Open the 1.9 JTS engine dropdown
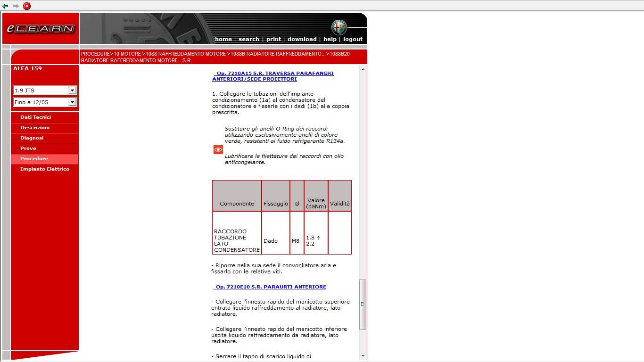Screen dimensions: 644x362 point(45,90)
